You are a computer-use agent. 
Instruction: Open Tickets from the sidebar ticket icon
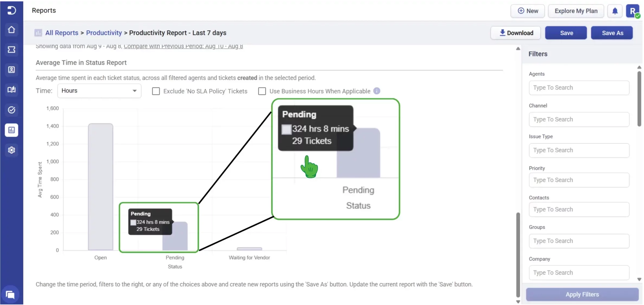click(11, 50)
